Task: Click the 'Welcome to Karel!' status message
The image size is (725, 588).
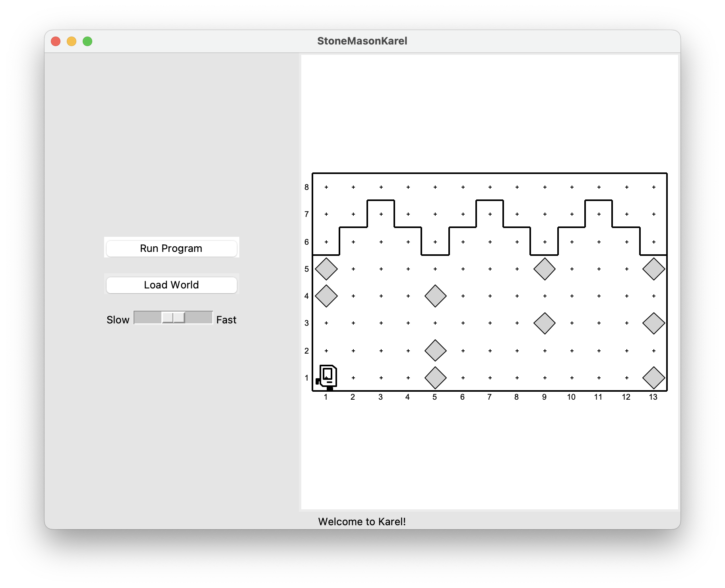Action: [x=362, y=522]
